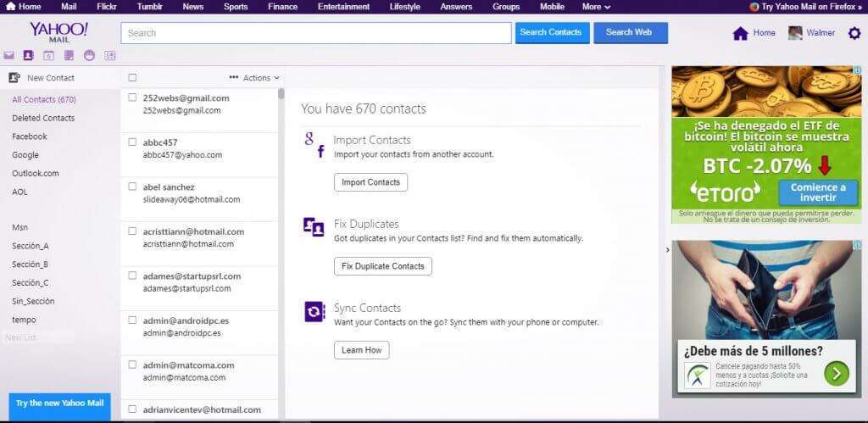Image resolution: width=868 pixels, height=423 pixels.
Task: Open Tumblr in the top bar
Action: pos(149,7)
